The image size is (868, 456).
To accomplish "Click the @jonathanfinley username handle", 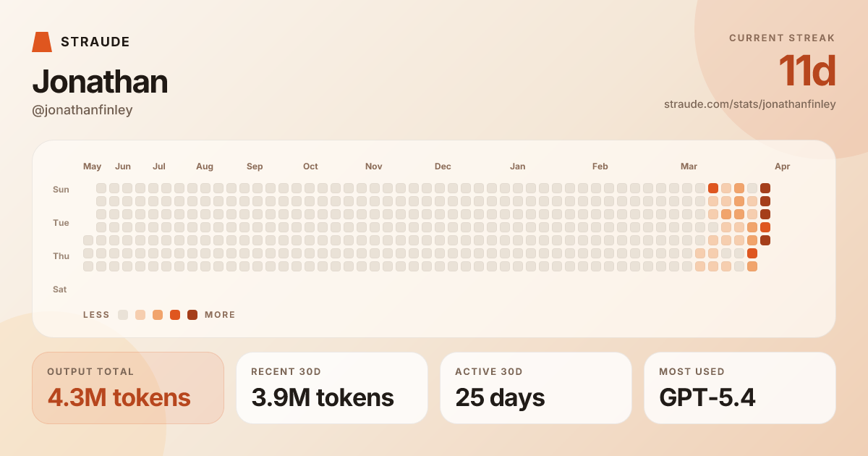I will pos(82,110).
